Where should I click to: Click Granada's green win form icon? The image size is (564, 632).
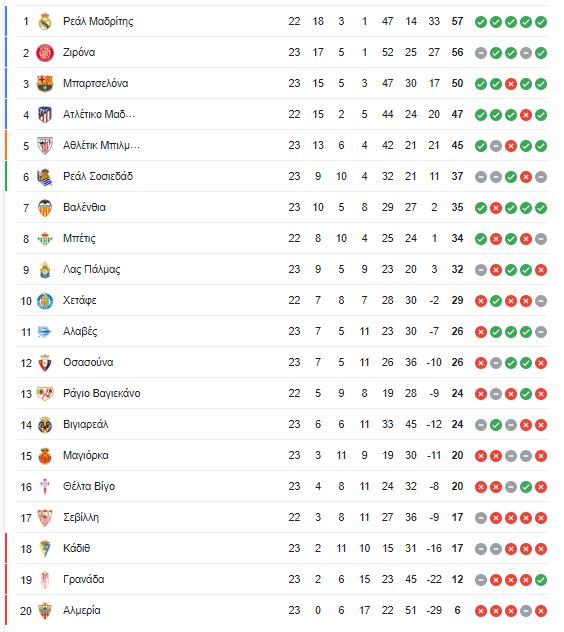(541, 580)
